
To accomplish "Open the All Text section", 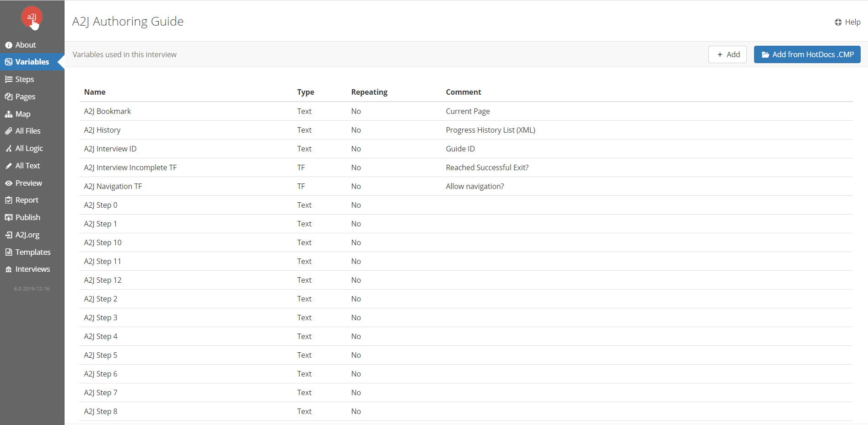I will 27,166.
